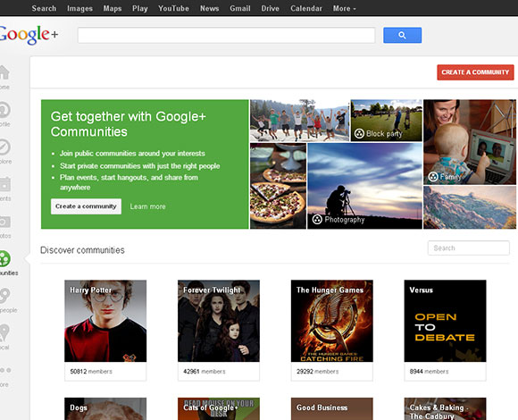Open the Explore compass icon
518x420 pixels.
[x=4, y=147]
